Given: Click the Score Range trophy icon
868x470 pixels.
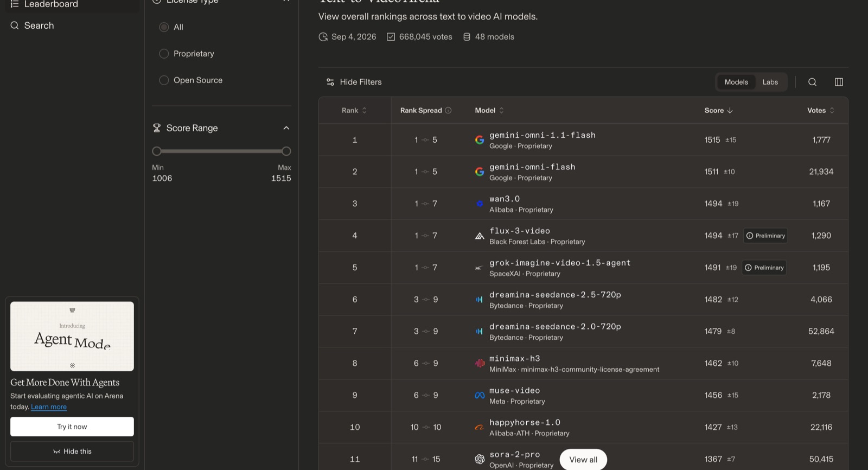Looking at the screenshot, I should (x=157, y=128).
